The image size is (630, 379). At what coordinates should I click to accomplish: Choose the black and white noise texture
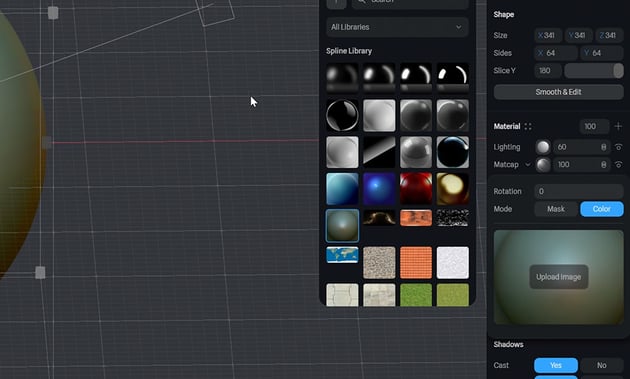[452, 218]
